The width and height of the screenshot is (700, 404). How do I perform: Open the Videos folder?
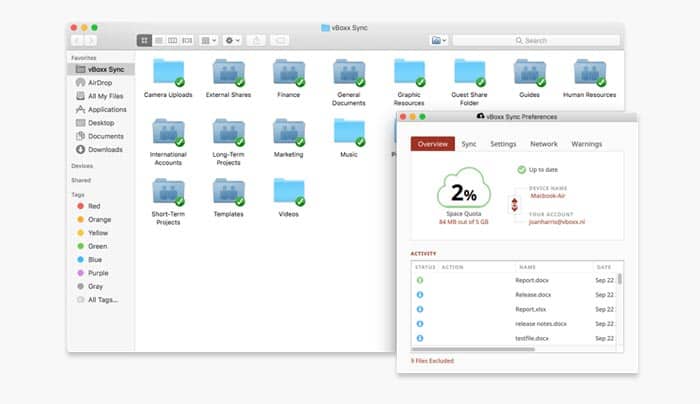click(x=288, y=191)
